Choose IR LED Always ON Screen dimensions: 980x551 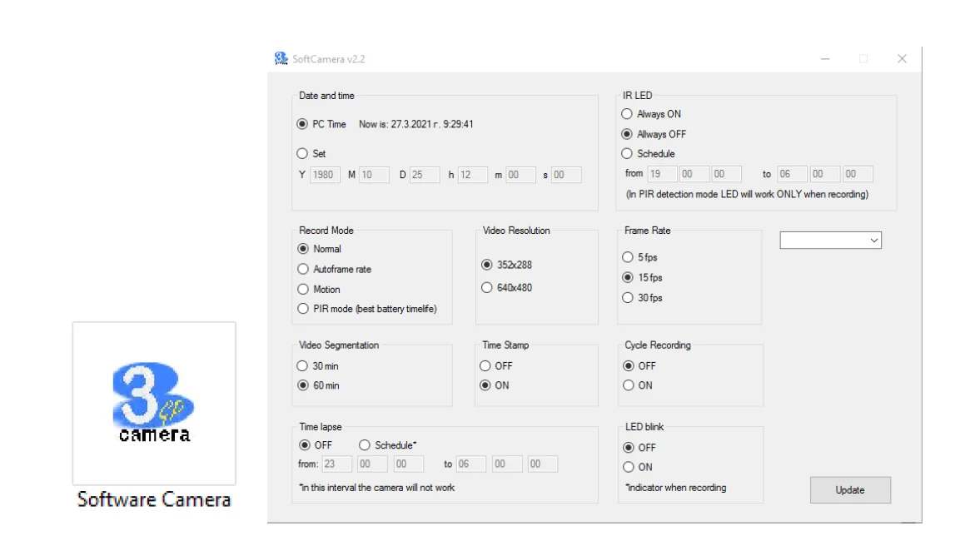coord(627,114)
